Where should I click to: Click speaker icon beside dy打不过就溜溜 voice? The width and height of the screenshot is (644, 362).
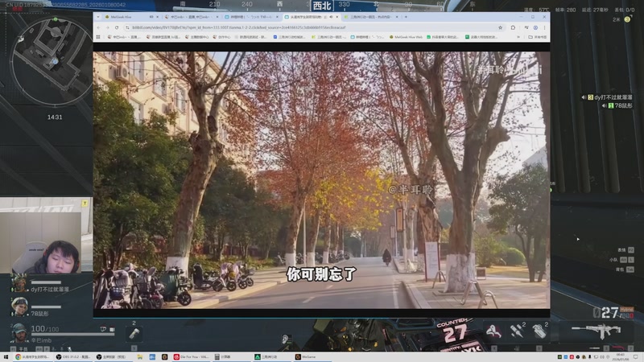[x=584, y=97]
